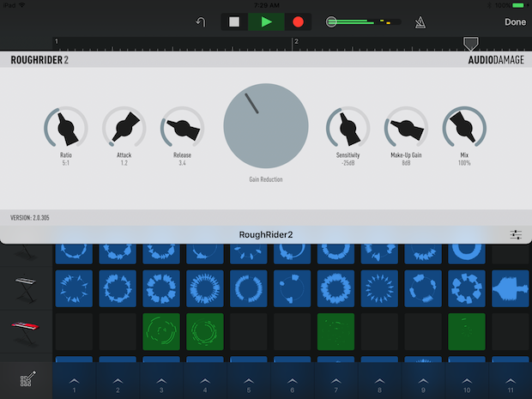The image size is (532, 399).
Task: Play the blue loop cell in keyboard row column 1
Action: 74,288
